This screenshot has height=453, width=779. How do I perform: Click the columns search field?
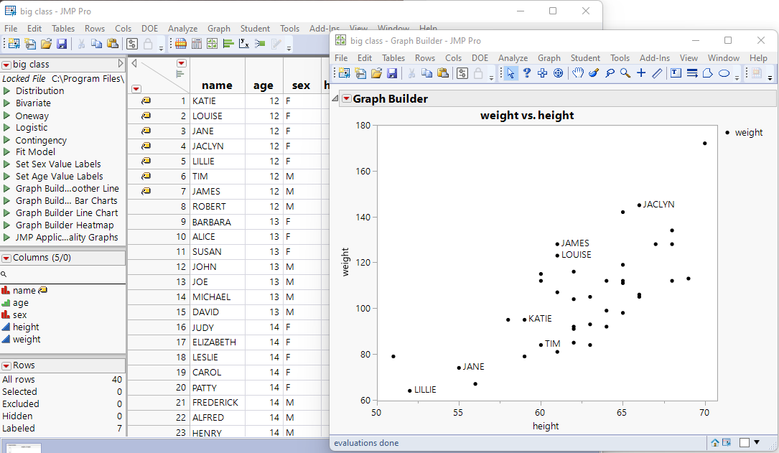coord(63,274)
